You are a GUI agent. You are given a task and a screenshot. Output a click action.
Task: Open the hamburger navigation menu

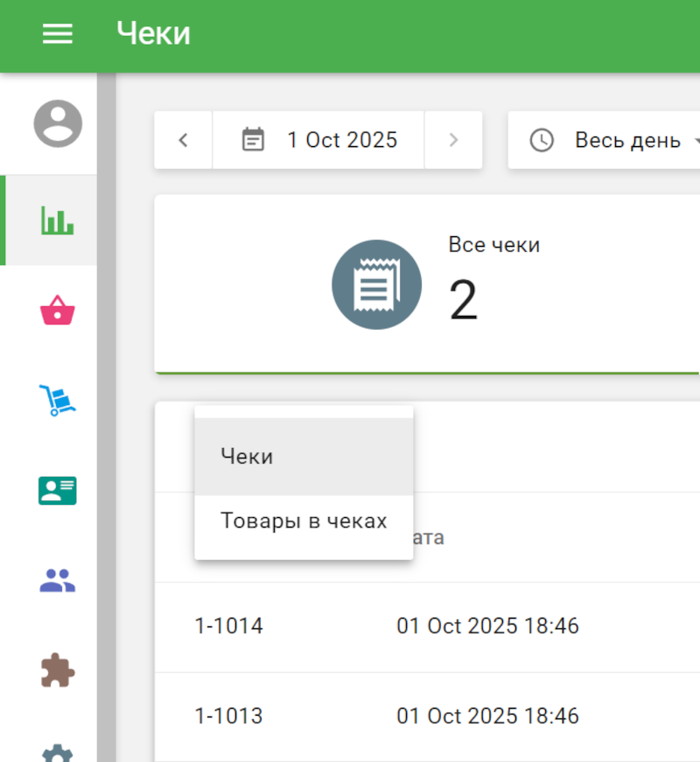click(x=58, y=34)
